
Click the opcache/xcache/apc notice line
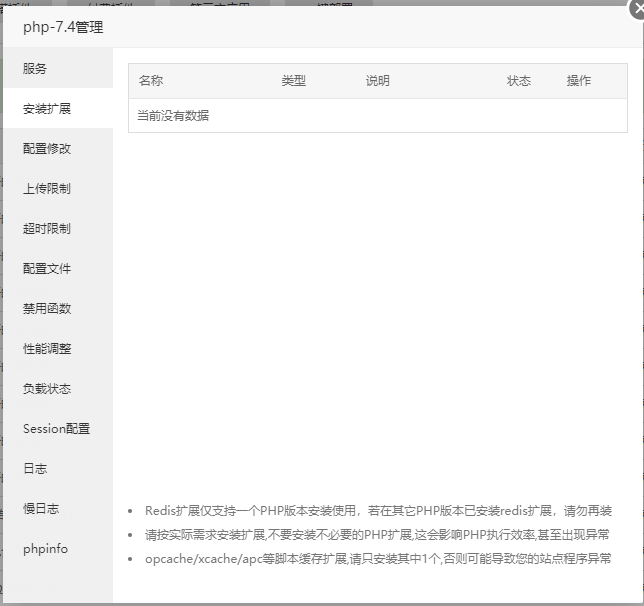click(378, 559)
